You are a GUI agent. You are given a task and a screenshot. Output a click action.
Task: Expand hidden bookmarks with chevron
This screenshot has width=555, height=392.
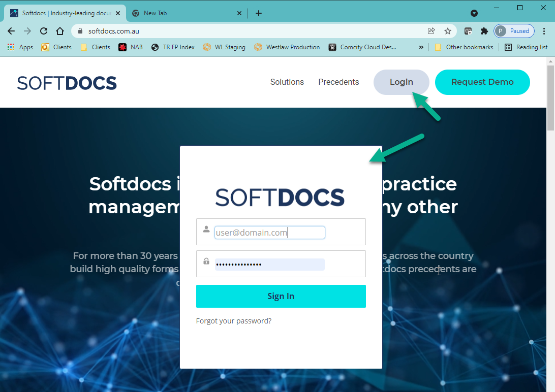click(421, 47)
